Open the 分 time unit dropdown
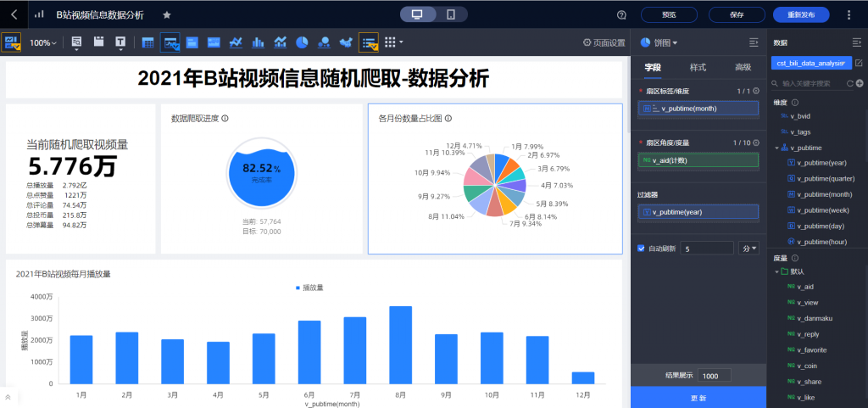The image size is (868, 408). point(748,249)
